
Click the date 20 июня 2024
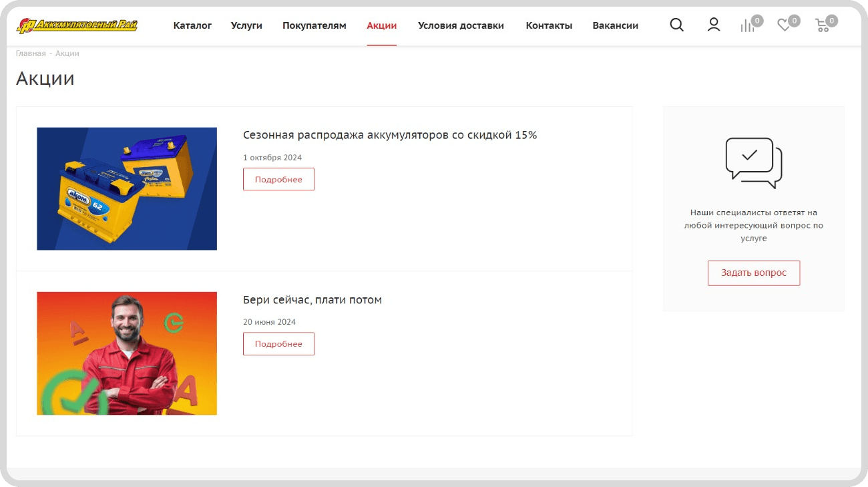pyautogui.click(x=269, y=322)
